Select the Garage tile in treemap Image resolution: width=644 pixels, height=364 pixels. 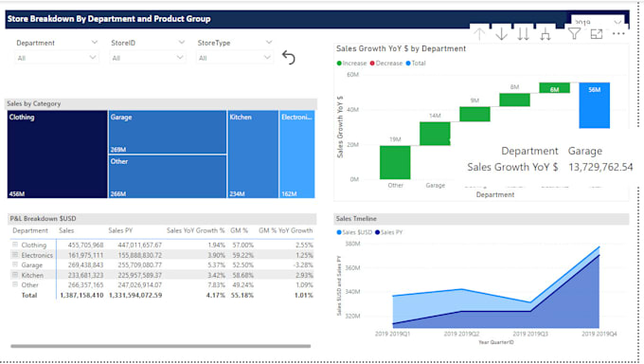(168, 132)
